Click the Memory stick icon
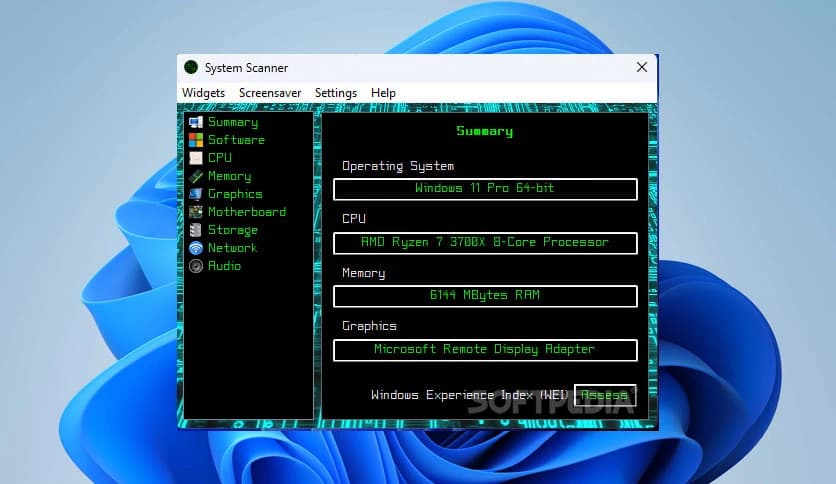 pyautogui.click(x=196, y=176)
